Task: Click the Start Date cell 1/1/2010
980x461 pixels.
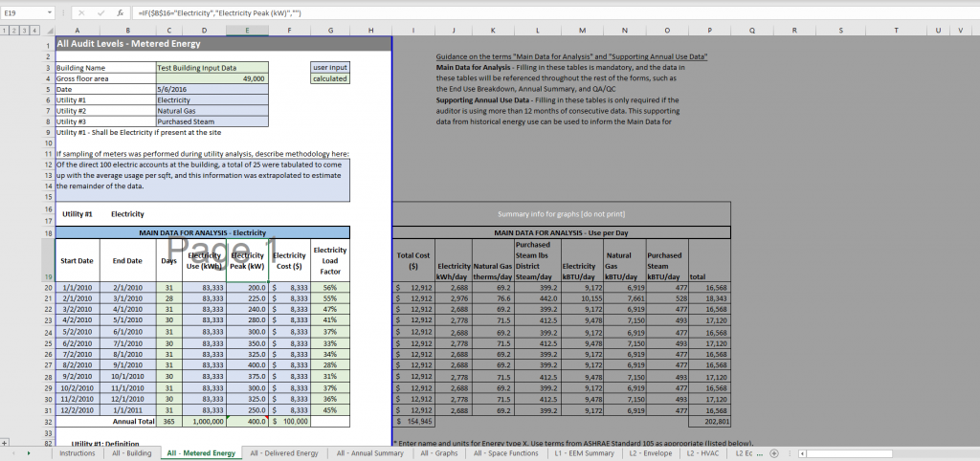Action: [77, 288]
